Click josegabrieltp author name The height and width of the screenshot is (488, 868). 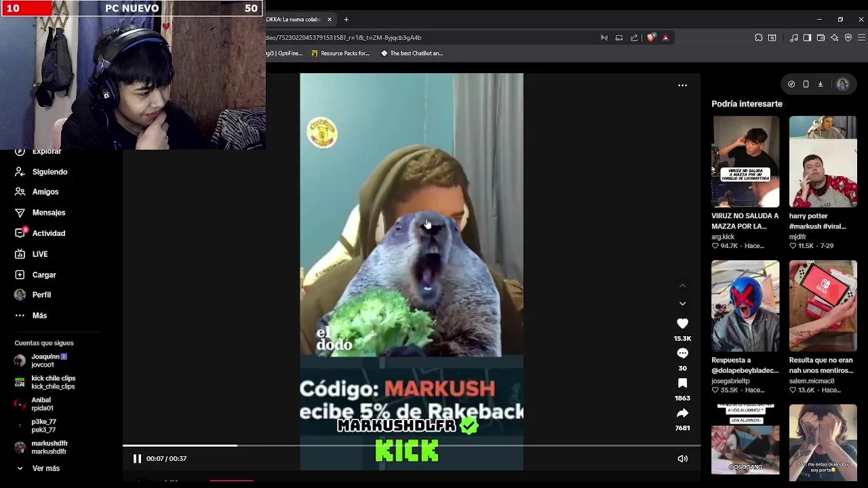point(730,381)
